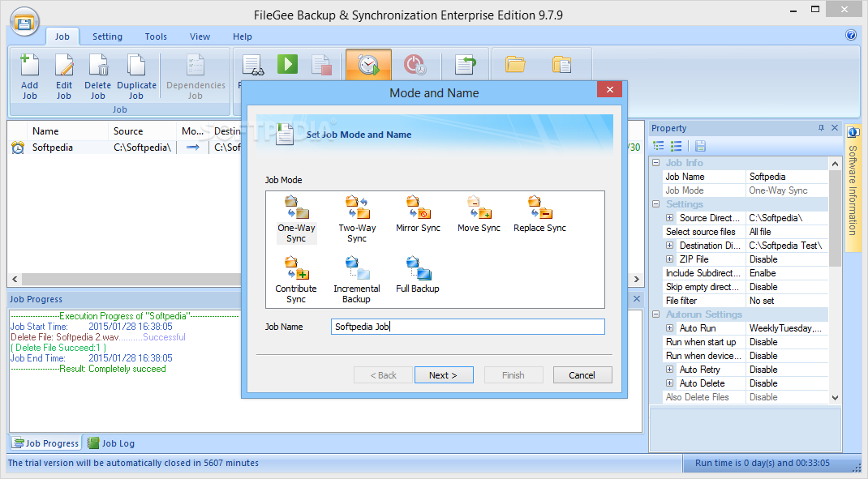The width and height of the screenshot is (868, 479).
Task: Click Property panel scroll up arrow
Action: [x=835, y=164]
